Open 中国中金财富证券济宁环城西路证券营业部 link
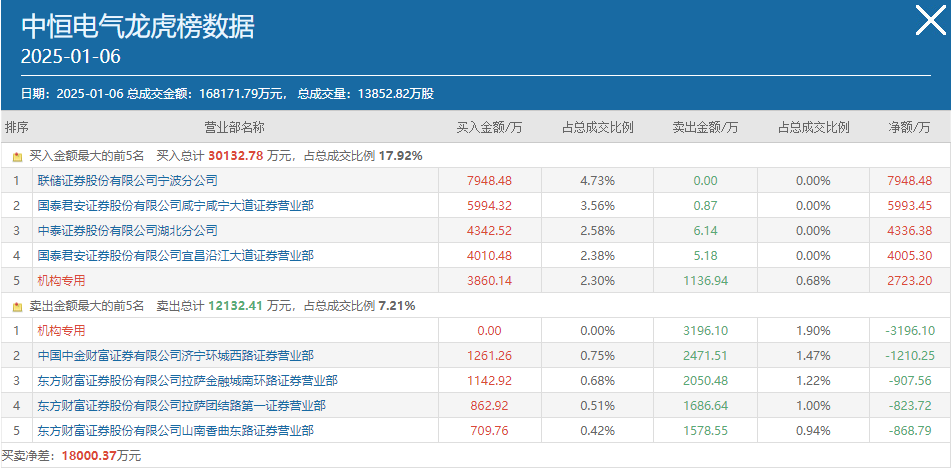Screen dimensions: 951x471 point(175,356)
